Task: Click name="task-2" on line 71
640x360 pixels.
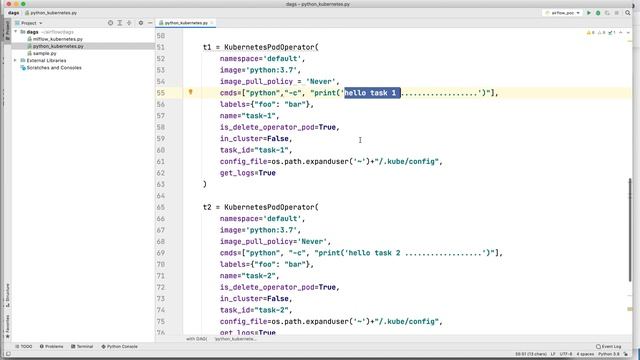Action: 248,276
